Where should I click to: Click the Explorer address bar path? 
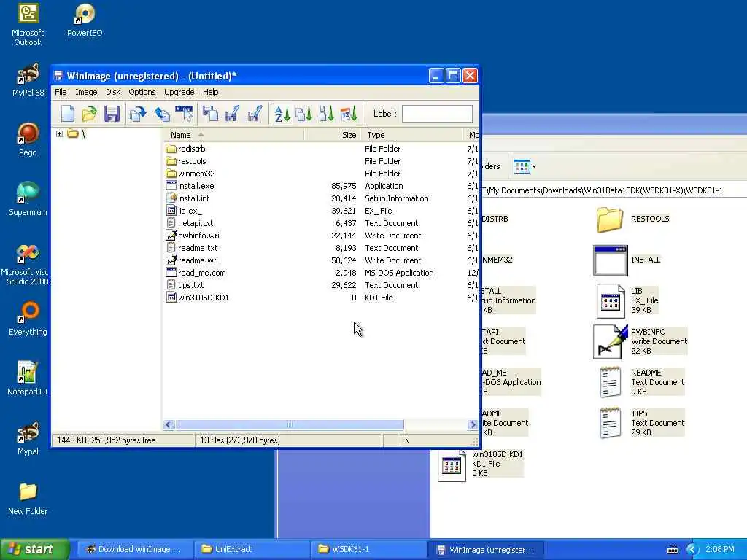613,190
